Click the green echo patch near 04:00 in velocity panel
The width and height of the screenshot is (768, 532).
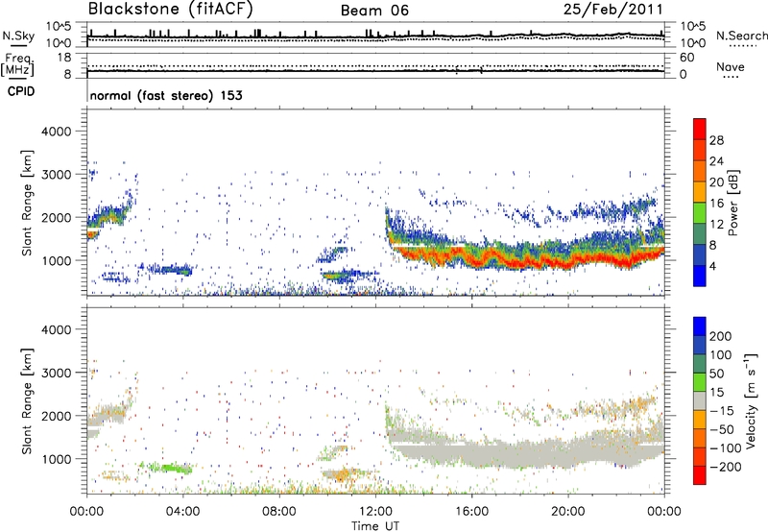(171, 468)
